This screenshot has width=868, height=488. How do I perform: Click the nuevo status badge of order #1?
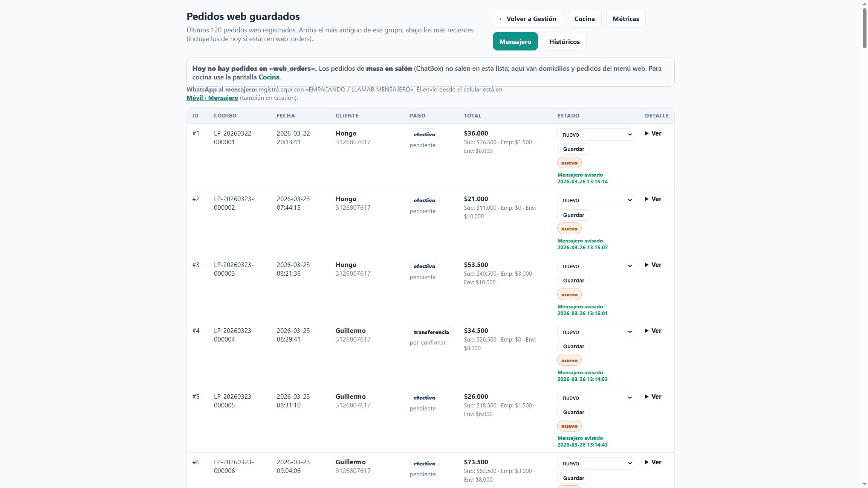point(569,163)
